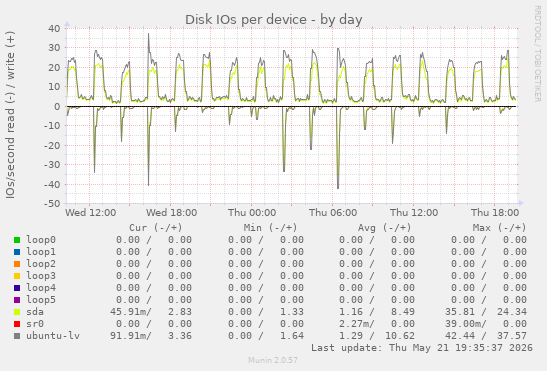Click the Last update timestamp line
The height and width of the screenshot is (371, 547).
coord(422,348)
